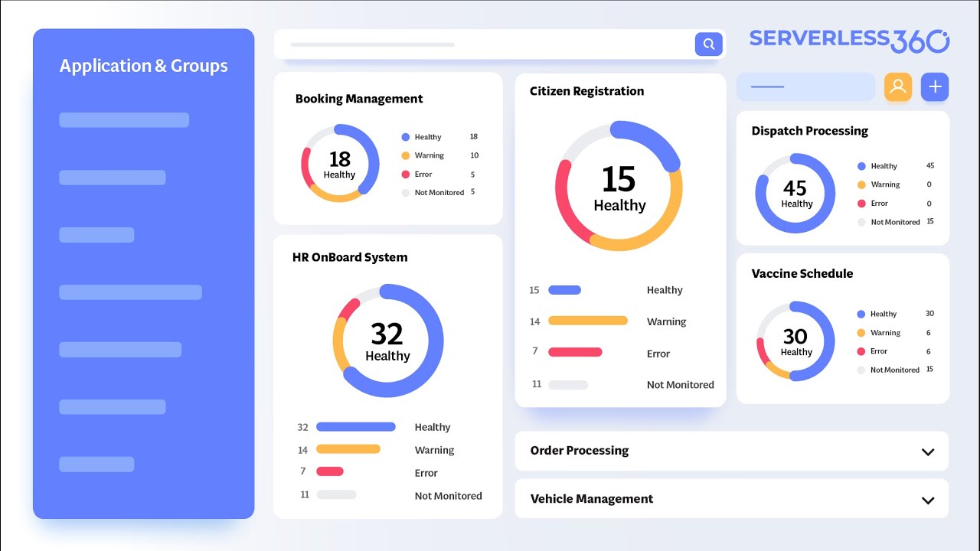The image size is (980, 551).
Task: Click the blue plus add button
Action: [935, 87]
